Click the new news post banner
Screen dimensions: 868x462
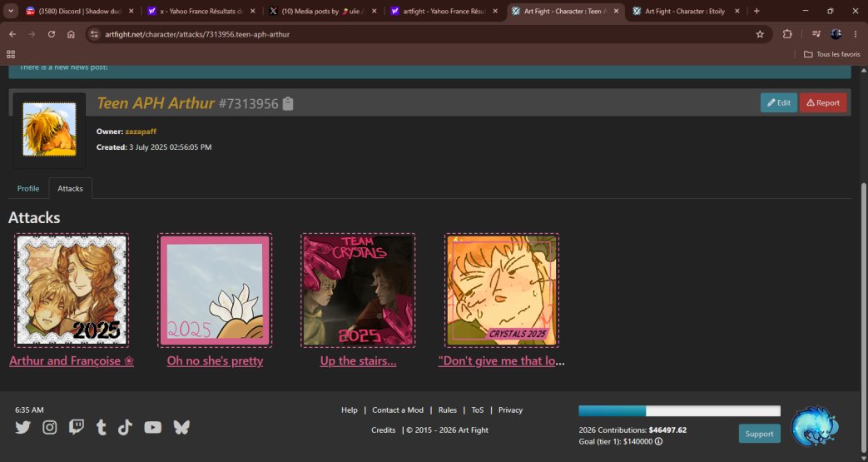click(x=429, y=72)
